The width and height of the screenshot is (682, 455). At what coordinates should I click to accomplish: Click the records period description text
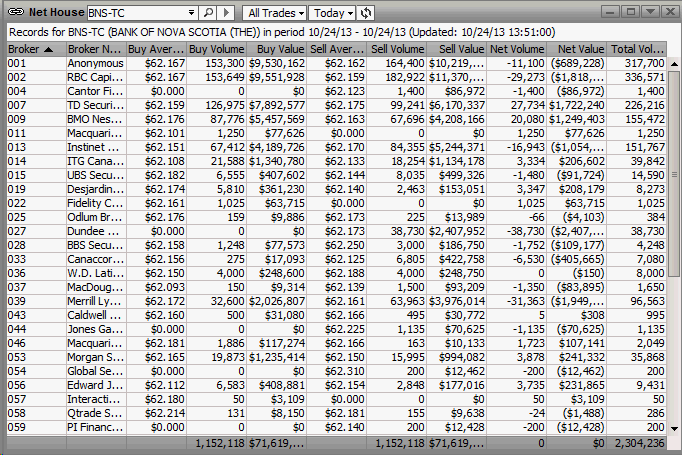click(282, 32)
